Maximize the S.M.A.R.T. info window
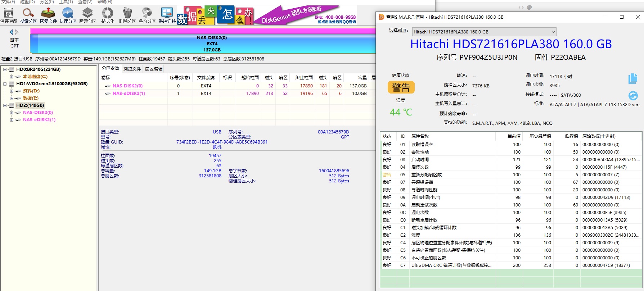The width and height of the screenshot is (644, 291). pos(622,17)
